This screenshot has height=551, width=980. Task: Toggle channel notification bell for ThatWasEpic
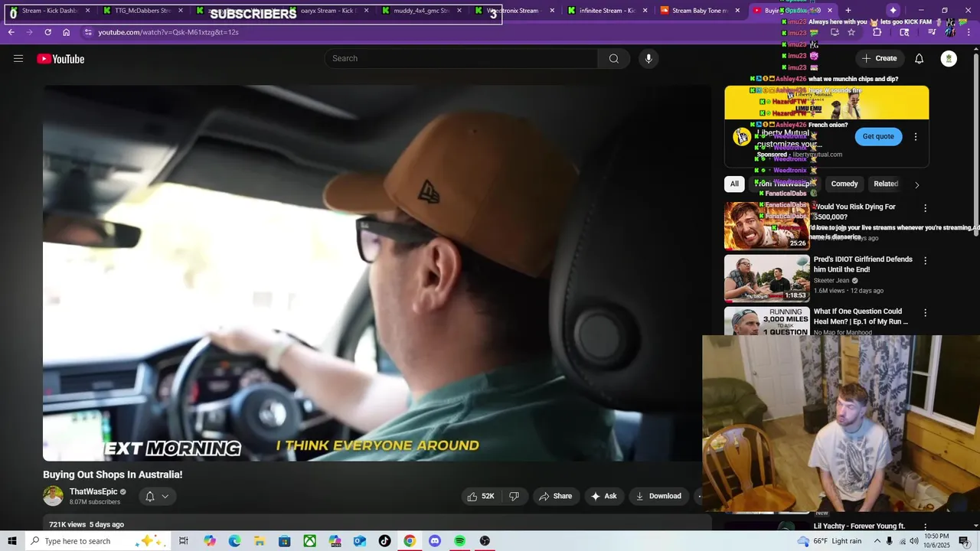[x=150, y=497]
